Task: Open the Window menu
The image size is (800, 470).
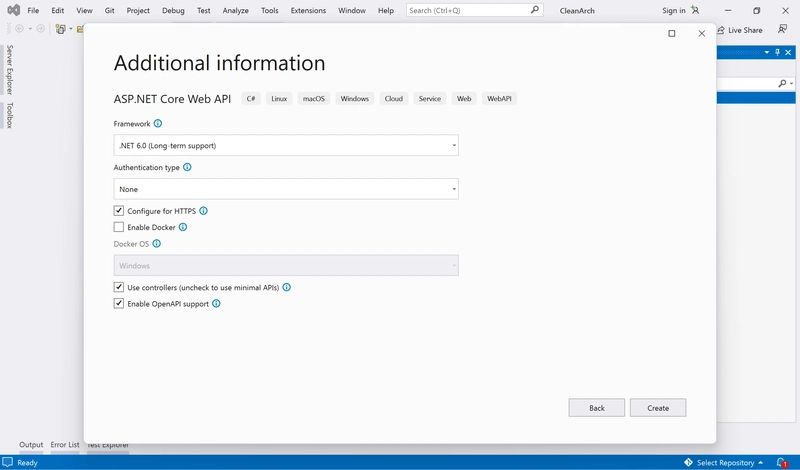Action: click(x=352, y=10)
